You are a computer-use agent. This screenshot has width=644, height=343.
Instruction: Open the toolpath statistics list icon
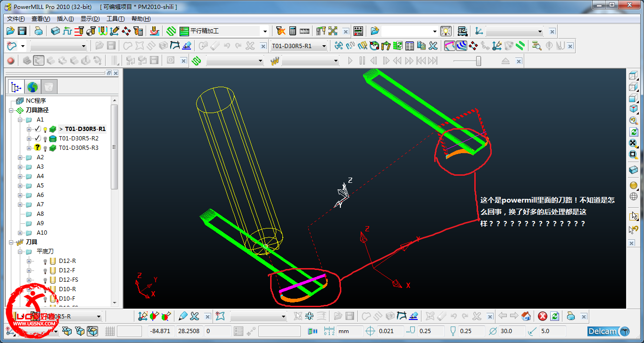tap(410, 46)
